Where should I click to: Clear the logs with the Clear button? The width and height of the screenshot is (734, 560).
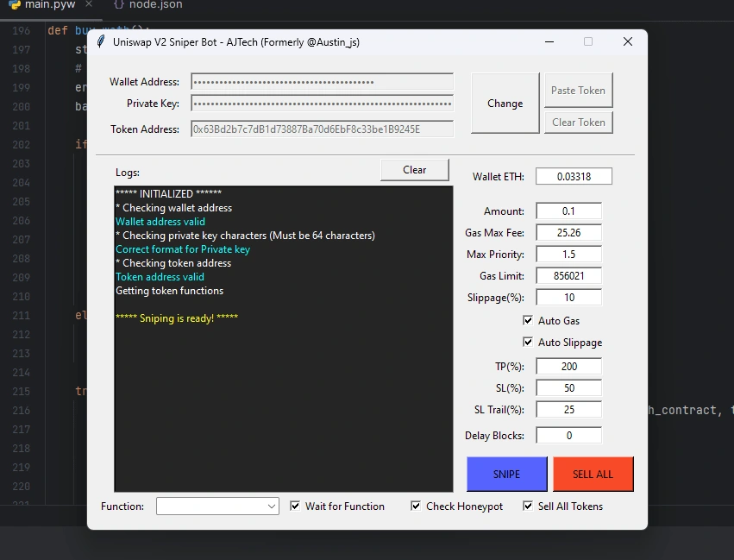click(x=414, y=170)
